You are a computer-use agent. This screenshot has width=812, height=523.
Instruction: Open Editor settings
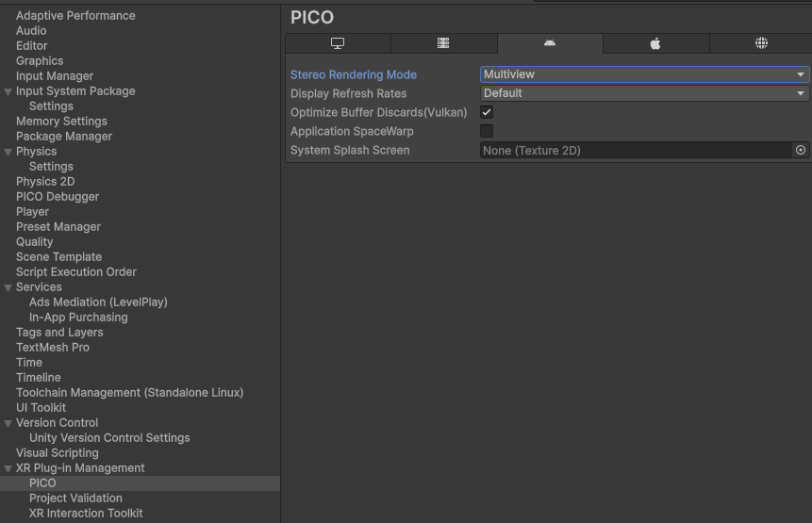click(31, 45)
